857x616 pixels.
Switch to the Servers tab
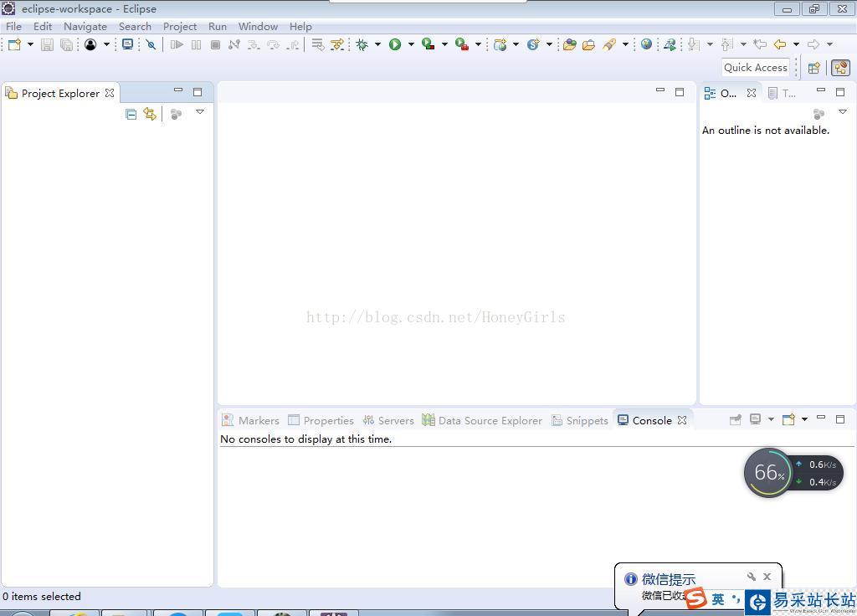pyautogui.click(x=388, y=420)
